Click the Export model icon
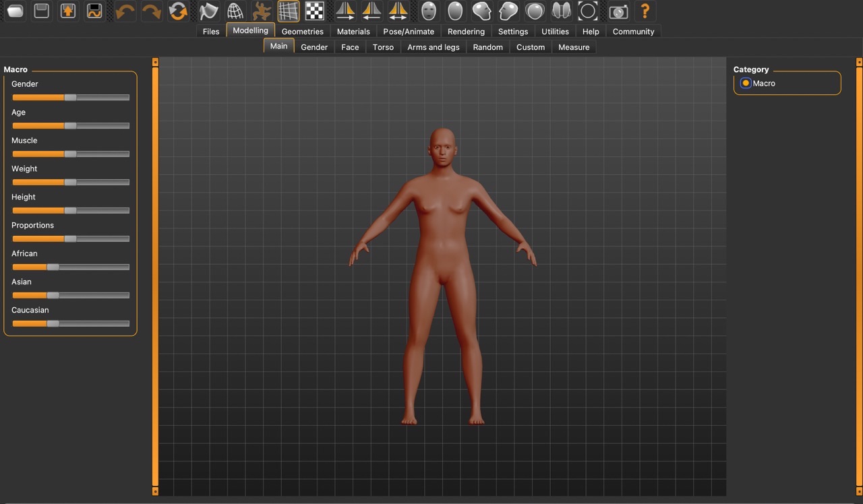 tap(68, 11)
